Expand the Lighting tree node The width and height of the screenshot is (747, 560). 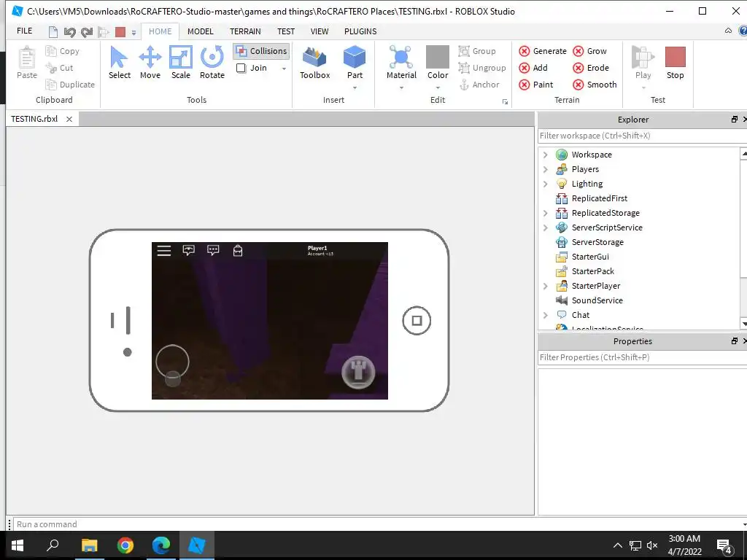tap(546, 184)
